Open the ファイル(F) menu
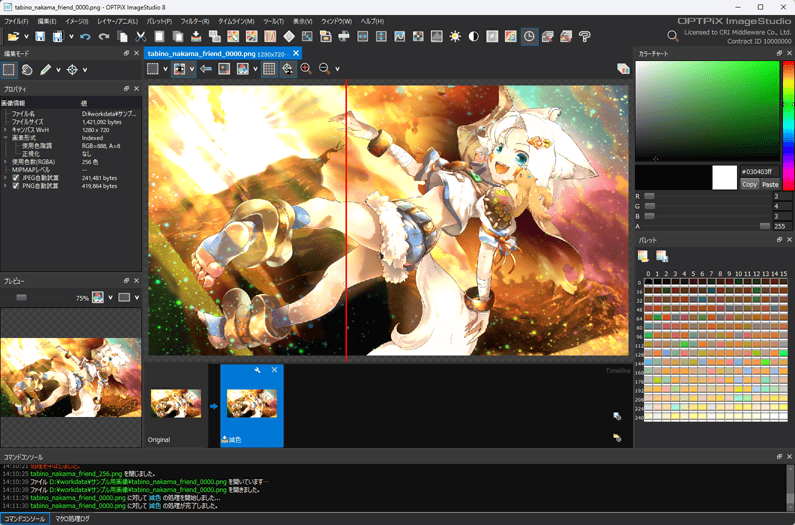The image size is (795, 525). pos(16,21)
